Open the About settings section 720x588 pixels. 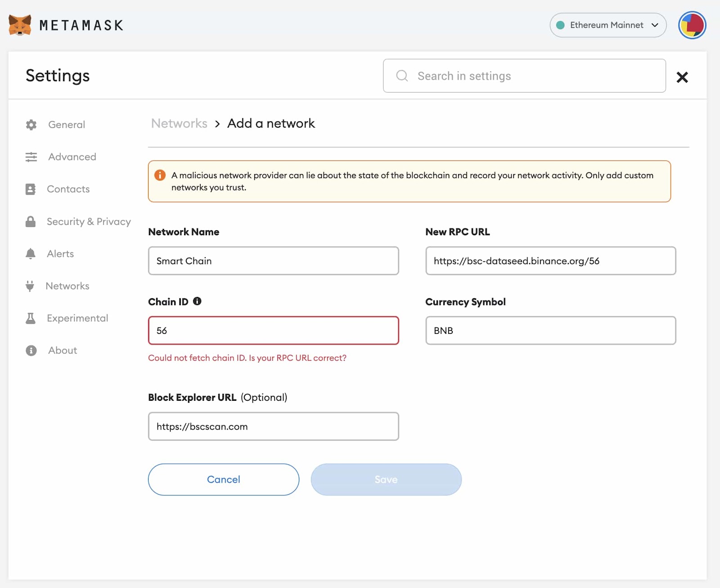click(x=63, y=350)
